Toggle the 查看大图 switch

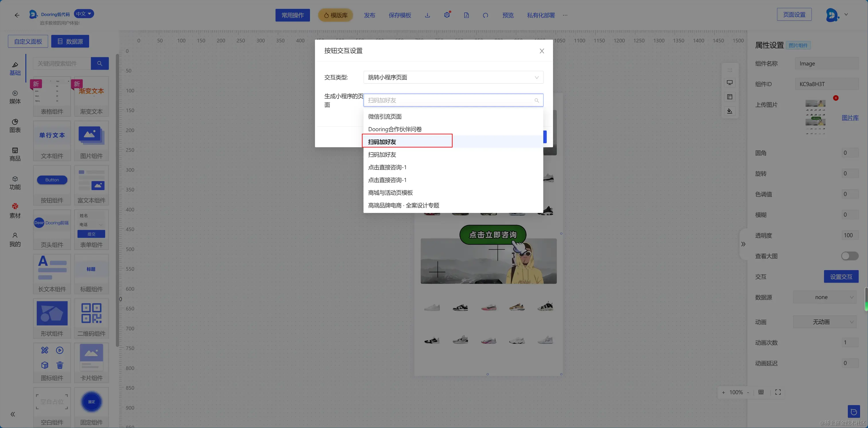[x=849, y=256]
